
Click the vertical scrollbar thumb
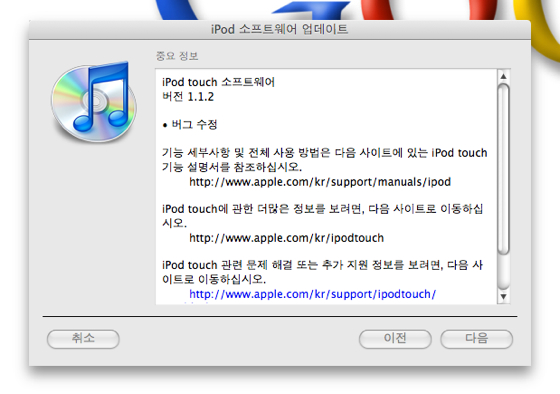coord(504,169)
